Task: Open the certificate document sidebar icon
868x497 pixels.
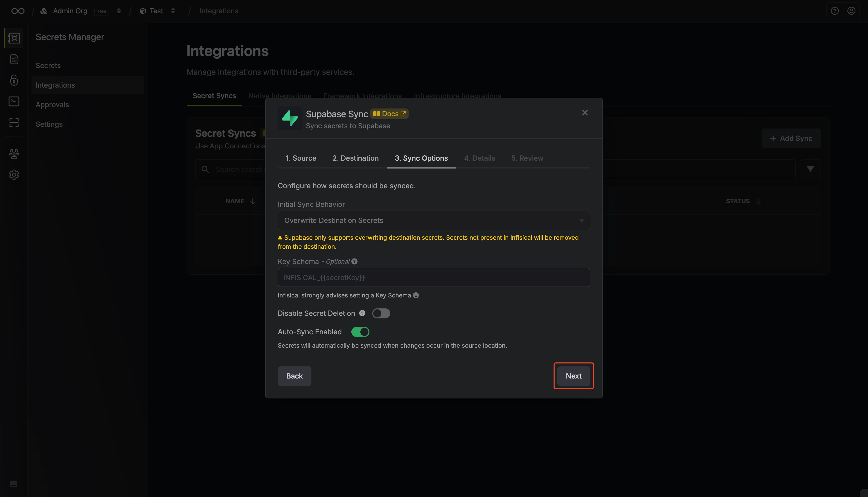Action: click(14, 59)
